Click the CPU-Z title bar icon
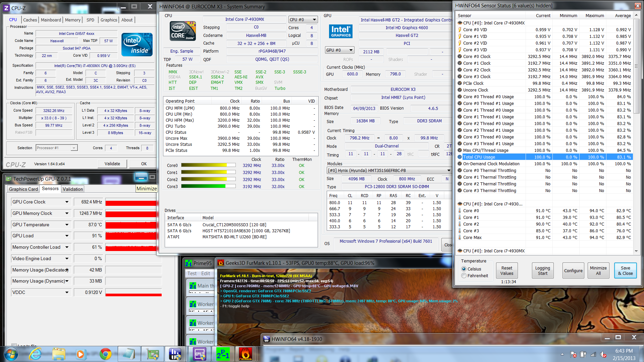This screenshot has width=644, height=362. click(x=6, y=8)
